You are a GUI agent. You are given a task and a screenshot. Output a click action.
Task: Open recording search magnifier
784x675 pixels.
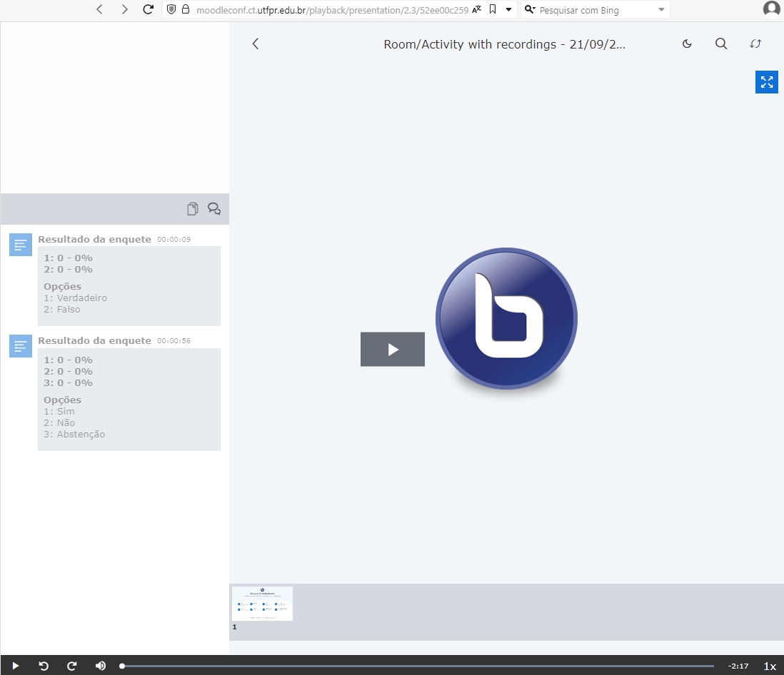pyautogui.click(x=721, y=44)
